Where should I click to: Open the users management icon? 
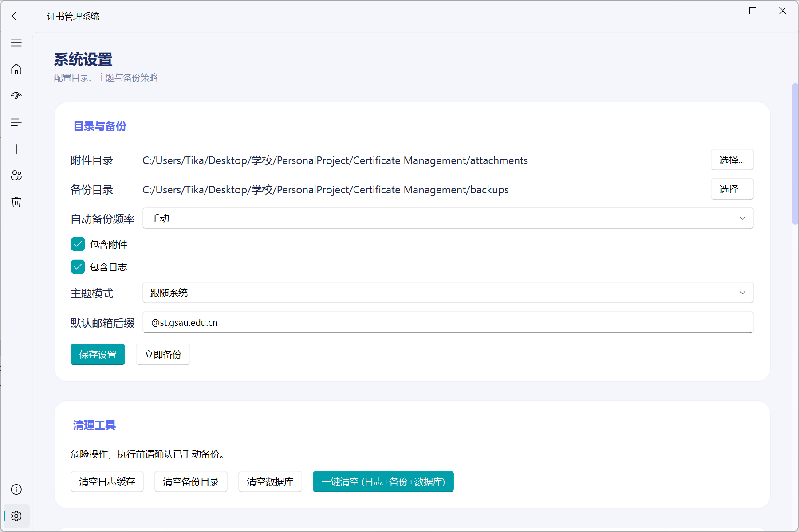16,176
